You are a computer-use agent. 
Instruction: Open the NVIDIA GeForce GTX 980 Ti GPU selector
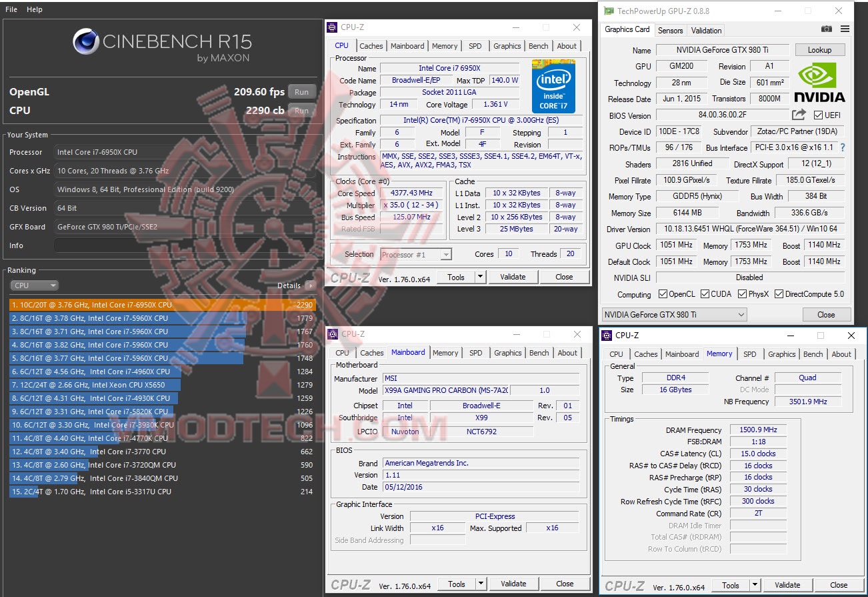pos(674,314)
